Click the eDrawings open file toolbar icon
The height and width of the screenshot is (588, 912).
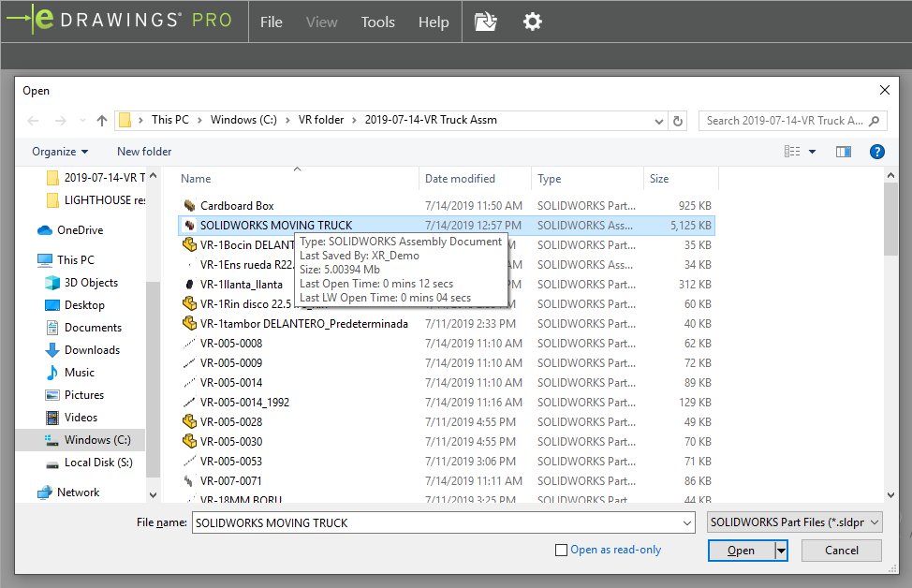pyautogui.click(x=486, y=22)
